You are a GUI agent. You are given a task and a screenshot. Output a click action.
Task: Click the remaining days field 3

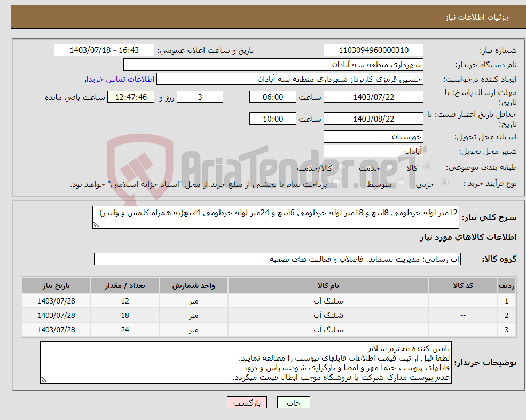(200, 97)
